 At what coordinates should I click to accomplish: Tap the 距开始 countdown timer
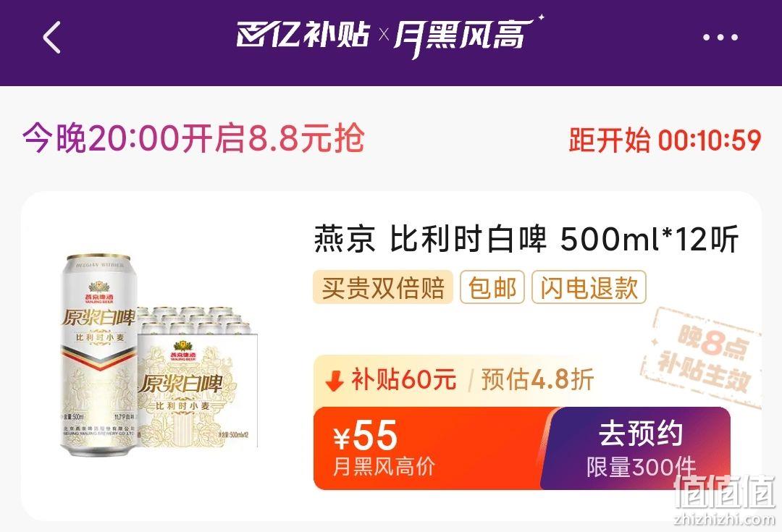pyautogui.click(x=665, y=140)
